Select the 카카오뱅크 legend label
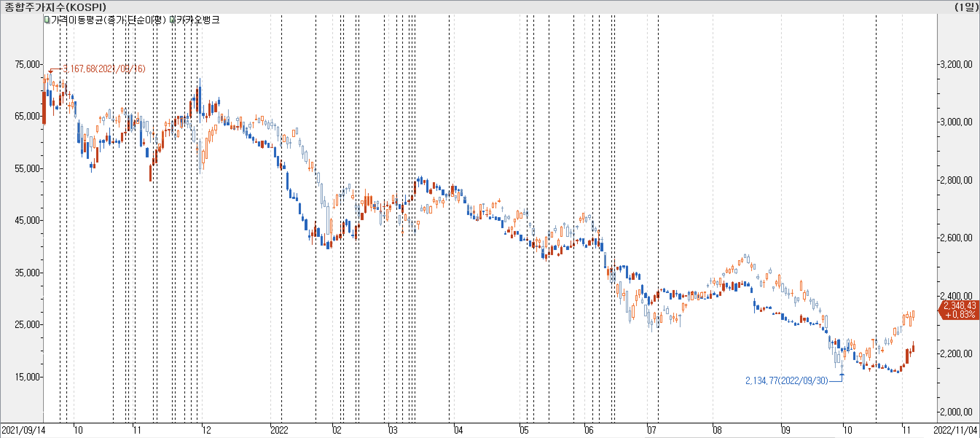Image resolution: width=980 pixels, height=438 pixels. [198, 20]
